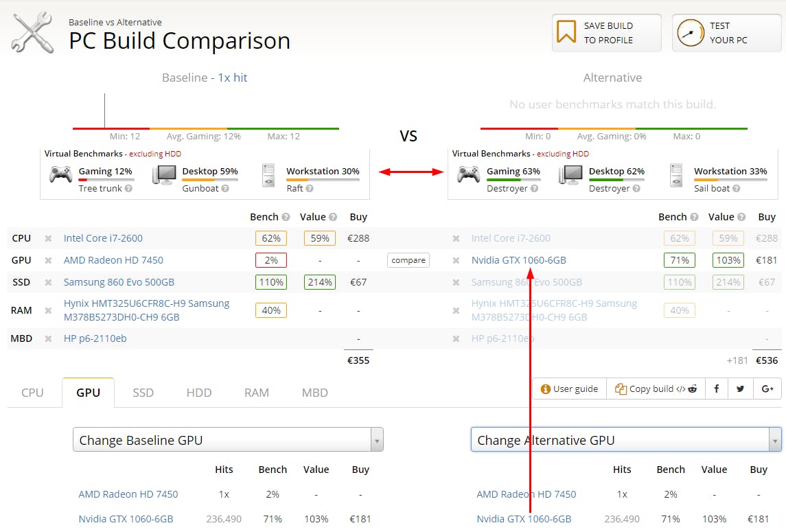Select the GPU tab
This screenshot has height=532, width=786.
coord(89,393)
